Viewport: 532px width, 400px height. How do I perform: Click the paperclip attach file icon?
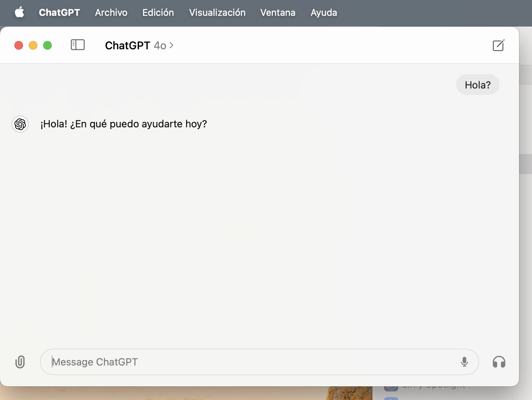coord(20,362)
